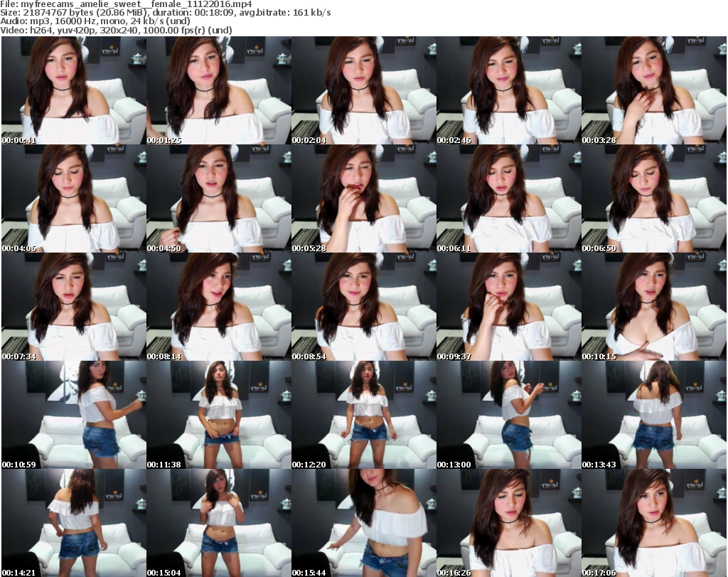Select the thumbnail stamped 00:09:37
Viewport: 728px width, 577px height.
point(508,307)
